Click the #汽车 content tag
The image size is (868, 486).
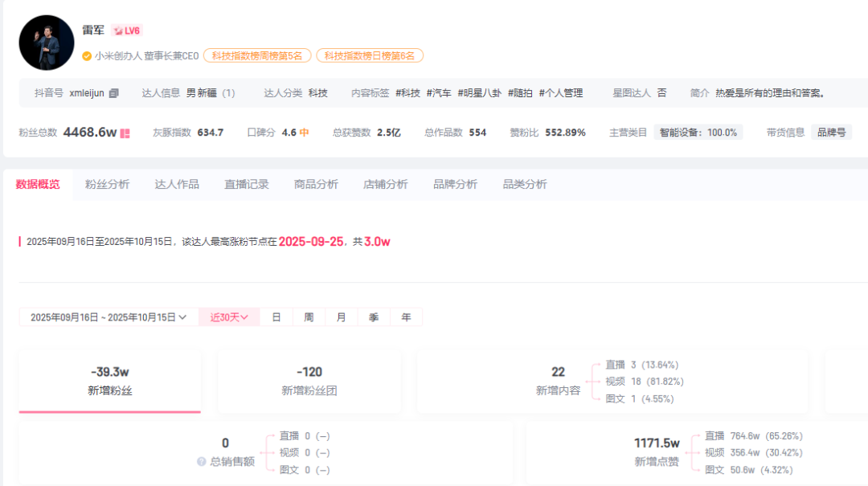[x=439, y=93]
